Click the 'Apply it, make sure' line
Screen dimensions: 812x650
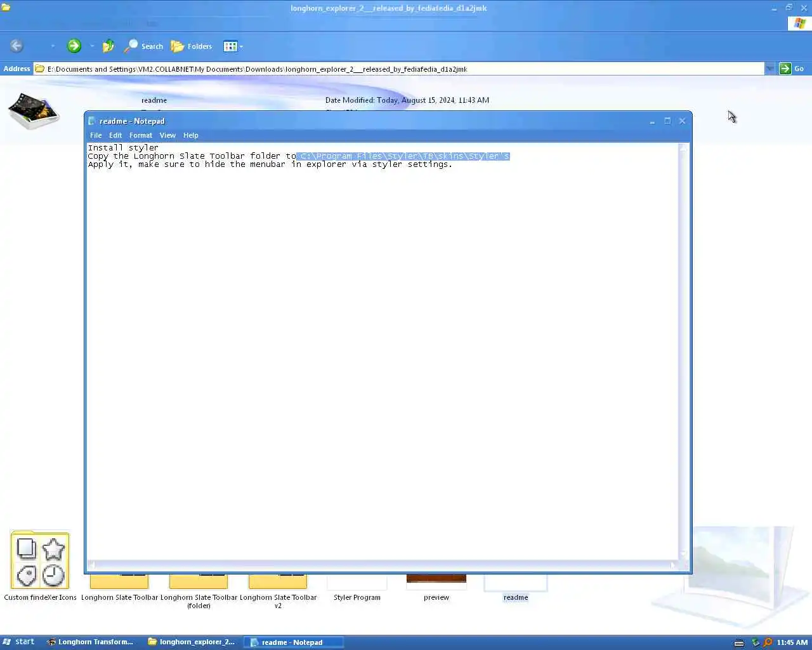(270, 164)
